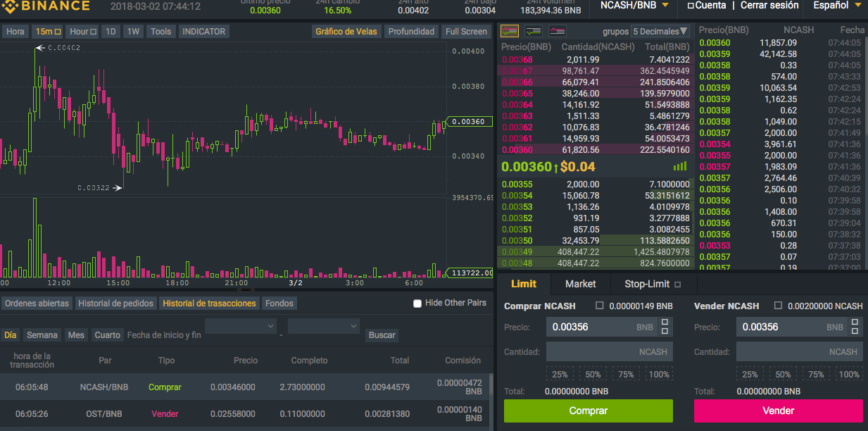Show buy orders only in order book
This screenshot has height=431, width=868.
(x=534, y=31)
